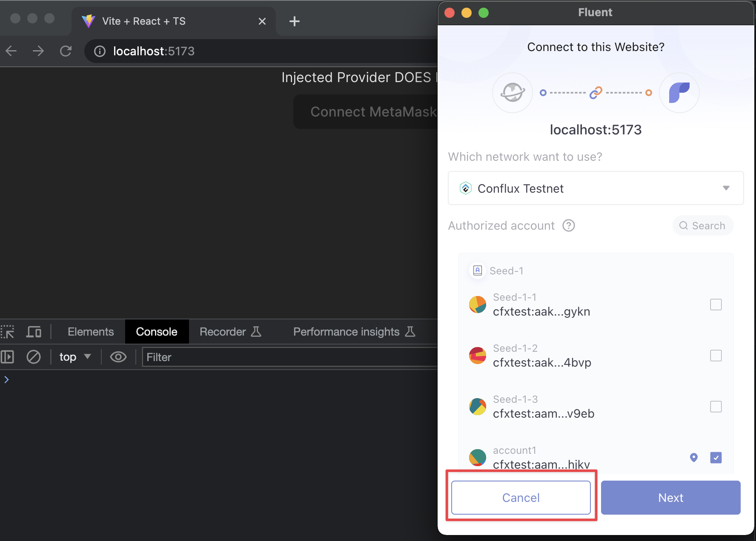Click the Seed-1-2 account avatar
Screen dimensions: 756x541
pyautogui.click(x=478, y=356)
